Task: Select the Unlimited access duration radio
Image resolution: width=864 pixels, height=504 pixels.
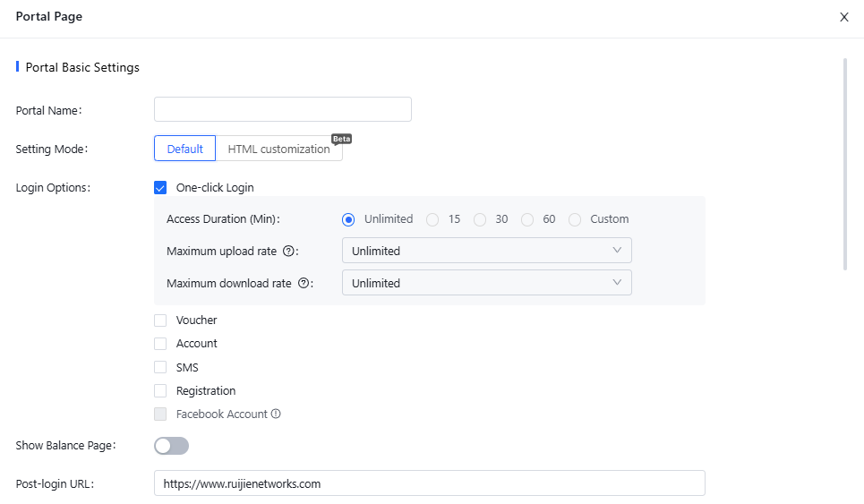Action: coord(348,219)
